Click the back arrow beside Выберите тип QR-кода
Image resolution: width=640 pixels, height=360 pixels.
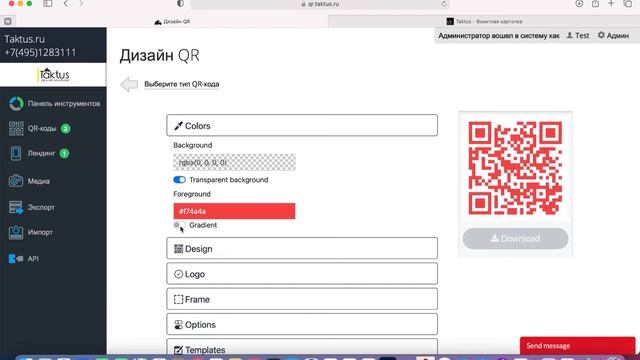point(129,84)
